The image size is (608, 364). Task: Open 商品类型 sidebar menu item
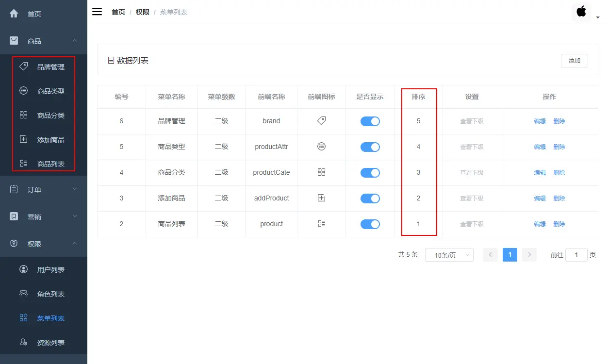[44, 91]
